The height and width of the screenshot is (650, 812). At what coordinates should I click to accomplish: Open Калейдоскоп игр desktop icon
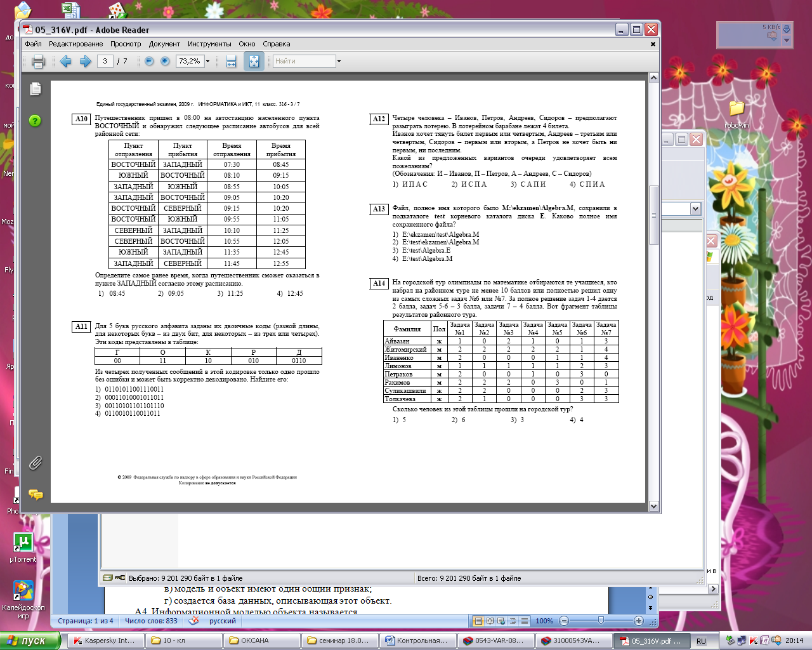coord(23,600)
